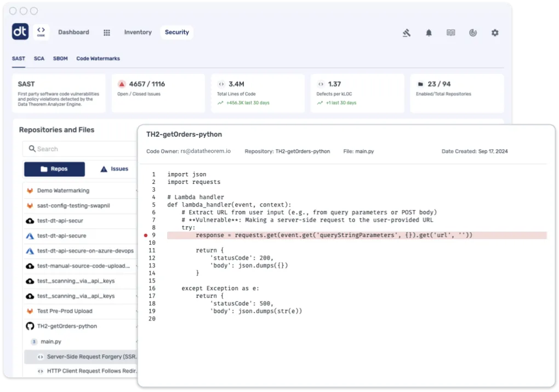Click Azure icon beside test-dt-api-secure
559x392 pixels.
click(x=30, y=236)
